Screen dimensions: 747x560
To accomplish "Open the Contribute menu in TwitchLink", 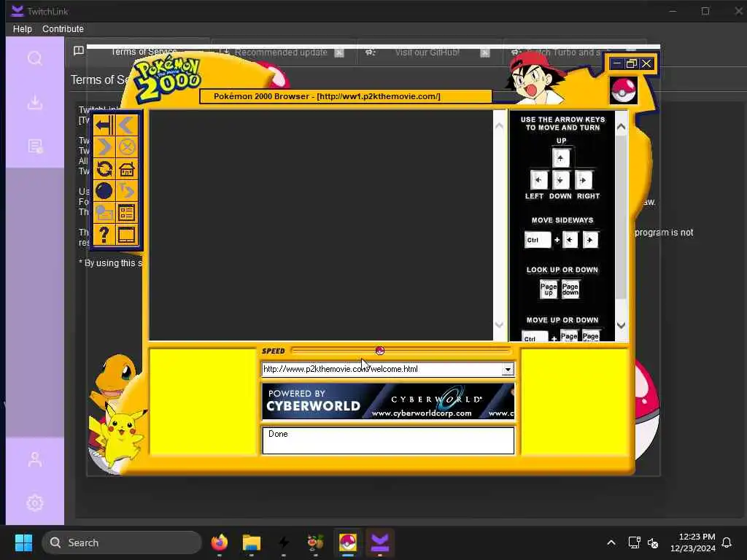I will click(63, 29).
